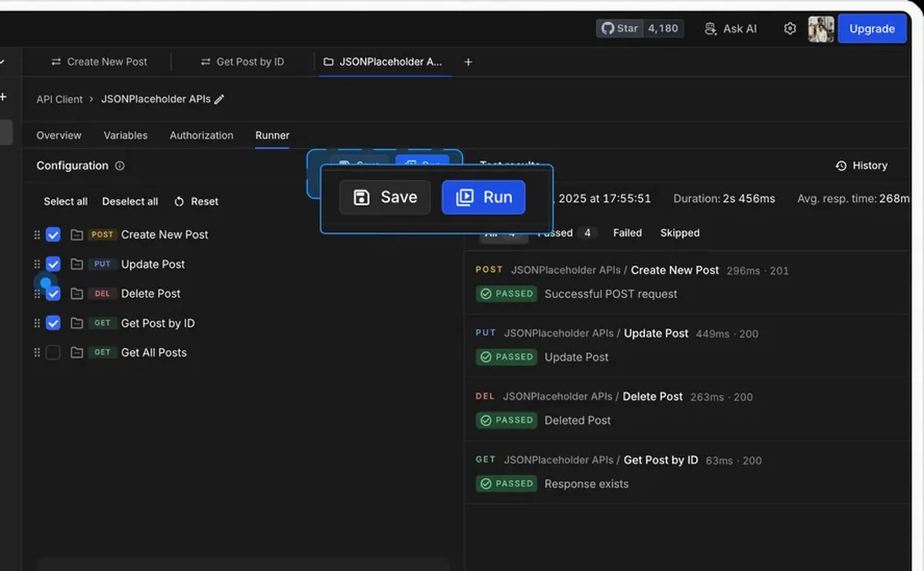This screenshot has width=924, height=571.
Task: Click the API Client breadcrumb
Action: (x=59, y=99)
